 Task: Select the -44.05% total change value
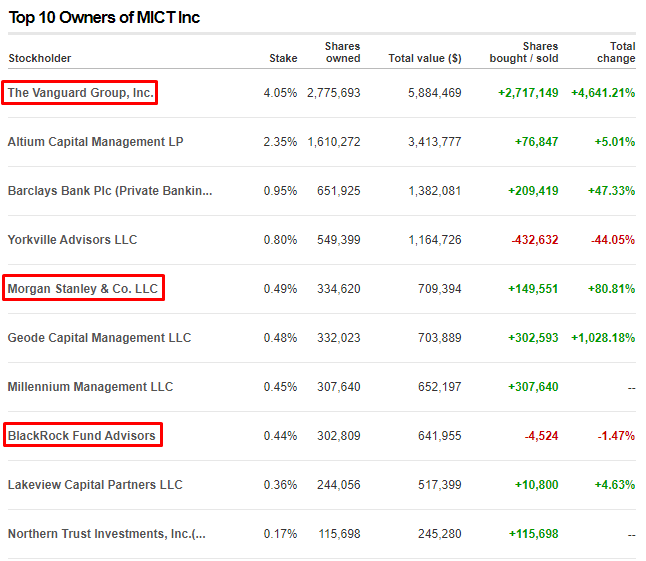[613, 240]
